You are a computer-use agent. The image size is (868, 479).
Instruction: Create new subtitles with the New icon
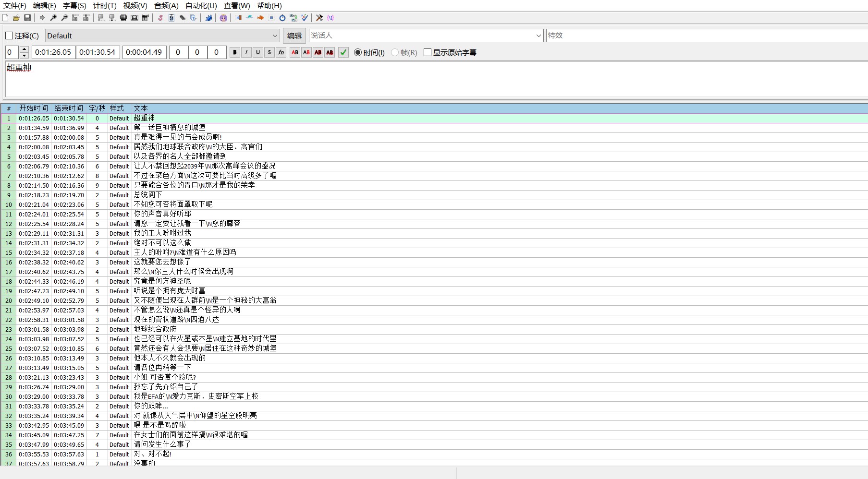click(5, 18)
